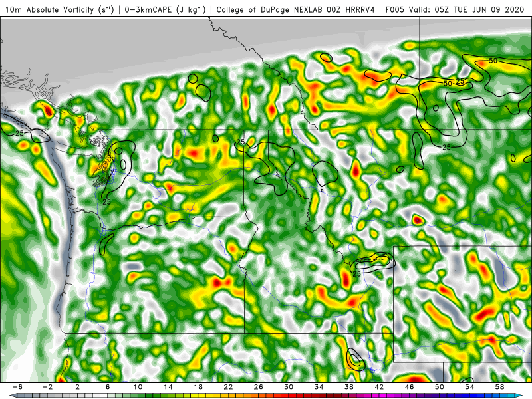Click the 38 label on the color scale
This screenshot has height=399, width=532.
[x=348, y=387]
